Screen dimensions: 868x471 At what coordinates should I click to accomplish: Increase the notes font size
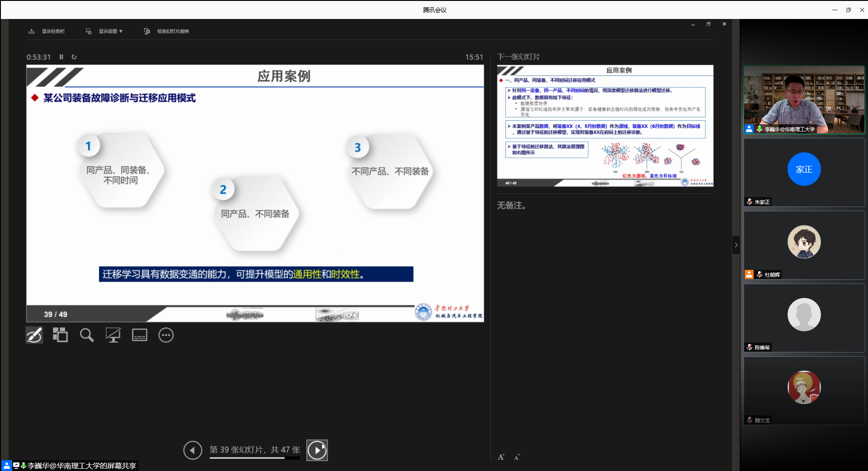click(501, 457)
